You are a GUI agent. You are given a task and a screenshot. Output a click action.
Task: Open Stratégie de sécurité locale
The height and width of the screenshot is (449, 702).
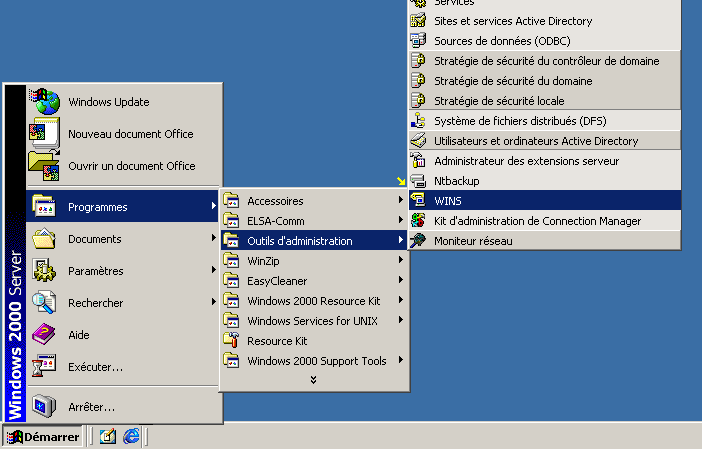(x=545, y=101)
